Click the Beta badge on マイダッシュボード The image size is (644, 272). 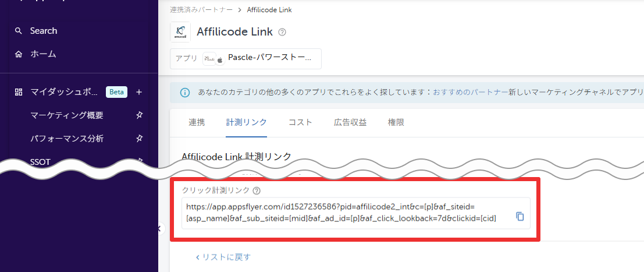click(x=117, y=92)
